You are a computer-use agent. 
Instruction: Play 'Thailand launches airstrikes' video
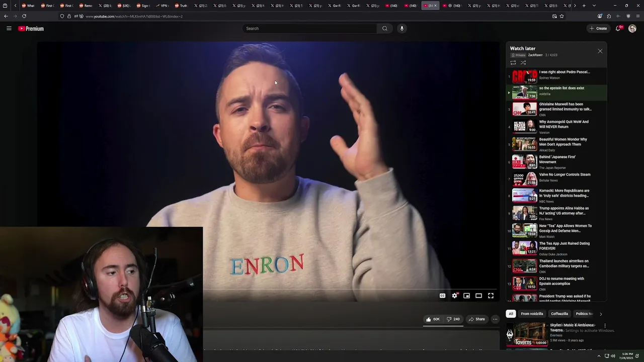[x=556, y=266]
